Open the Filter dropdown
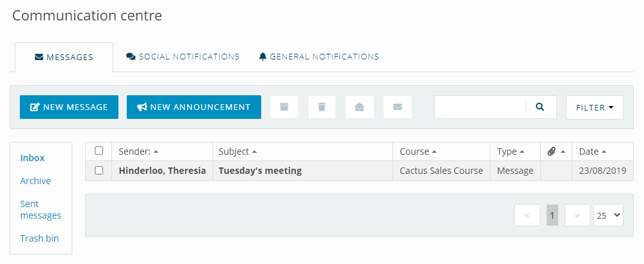This screenshot has height=264, width=644. pyautogui.click(x=594, y=107)
